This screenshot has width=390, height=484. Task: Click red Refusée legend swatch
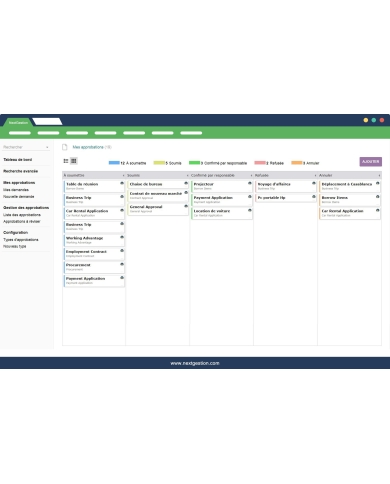[x=260, y=163]
